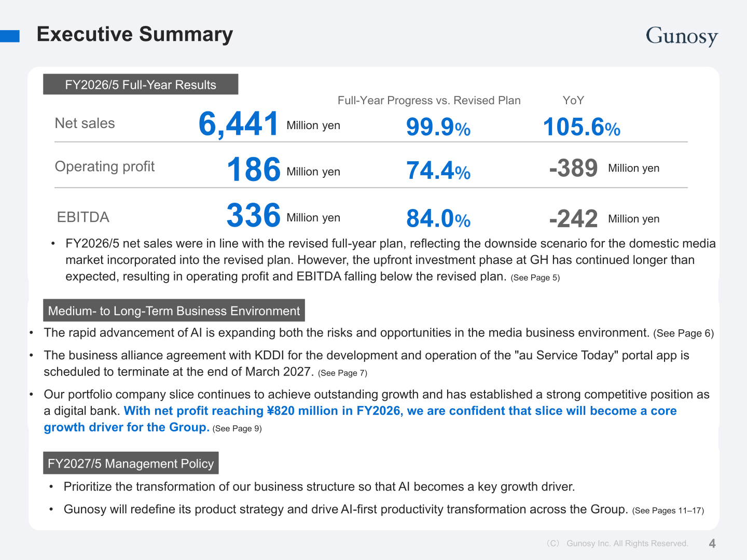747x560 pixels.
Task: Click the FY2026/5 net sales explanation bullet
Action: coord(391,260)
